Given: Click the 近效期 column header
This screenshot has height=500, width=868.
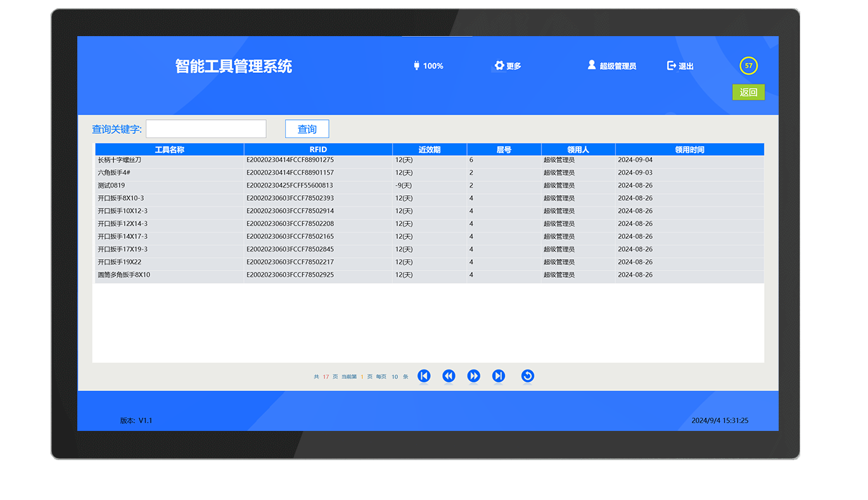Looking at the screenshot, I should click(x=429, y=150).
